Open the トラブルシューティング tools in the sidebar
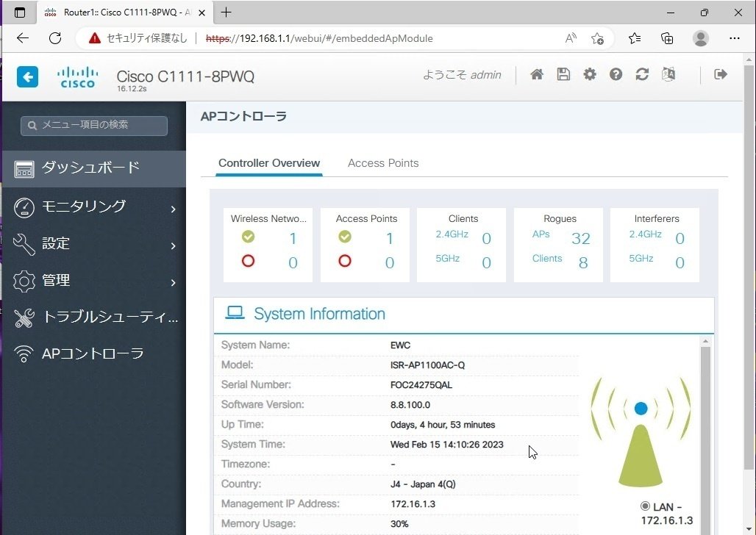Screen dimensions: 756x535 click(88, 317)
